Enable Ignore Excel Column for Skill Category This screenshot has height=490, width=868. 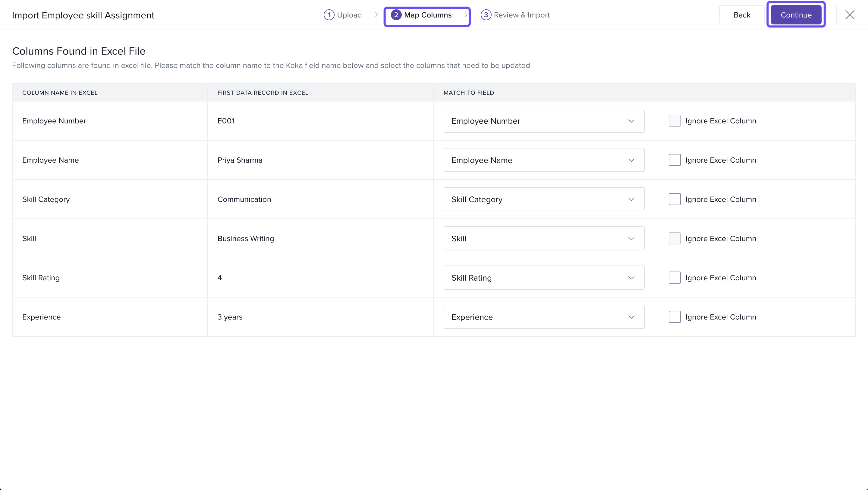pyautogui.click(x=674, y=199)
